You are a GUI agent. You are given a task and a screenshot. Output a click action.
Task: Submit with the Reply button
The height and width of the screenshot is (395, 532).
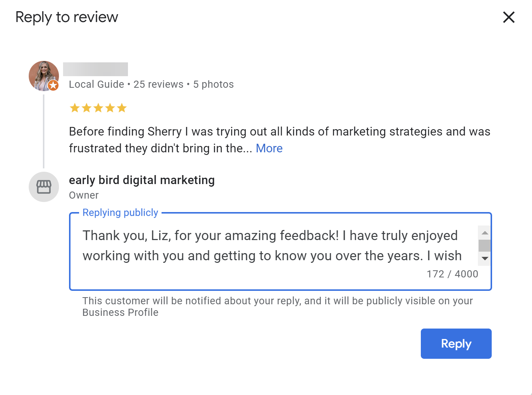pyautogui.click(x=456, y=343)
